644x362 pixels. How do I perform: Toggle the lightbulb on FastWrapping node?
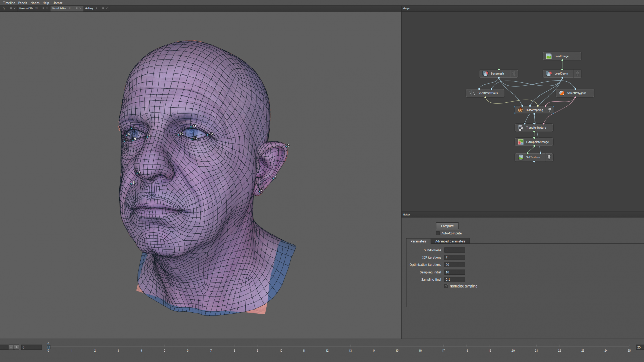550,110
